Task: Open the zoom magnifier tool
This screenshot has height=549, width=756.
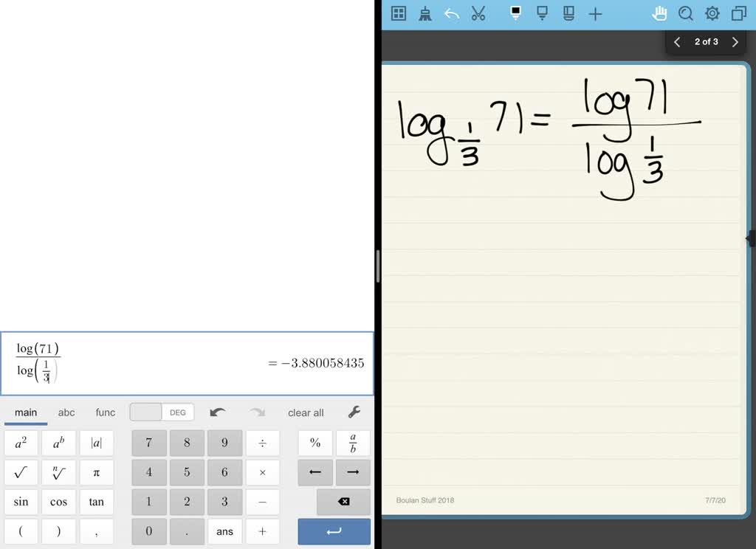Action: pos(686,13)
